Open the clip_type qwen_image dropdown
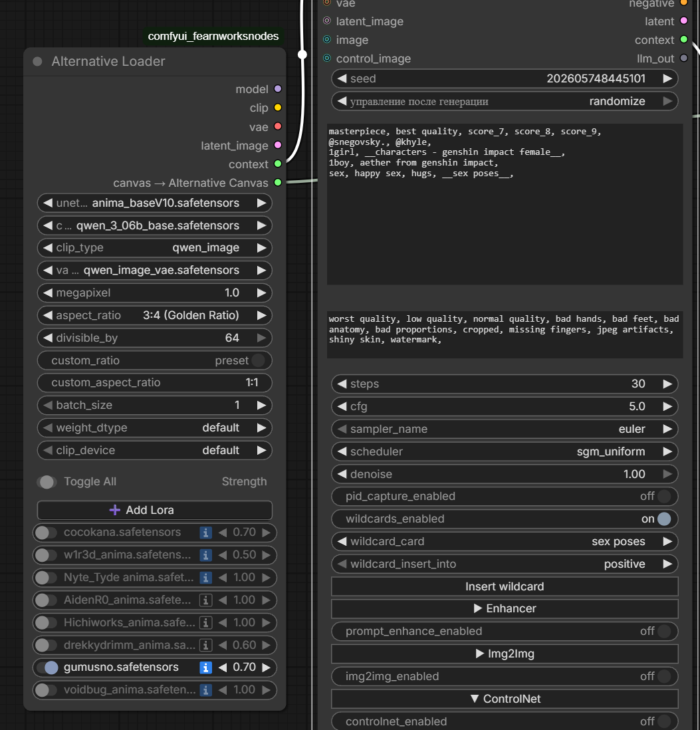Screen dimensions: 700x730 [x=154, y=248]
